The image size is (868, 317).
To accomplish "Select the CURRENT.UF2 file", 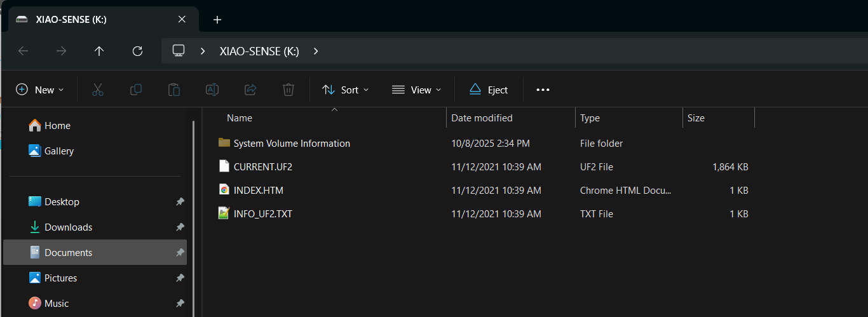I will (x=262, y=167).
